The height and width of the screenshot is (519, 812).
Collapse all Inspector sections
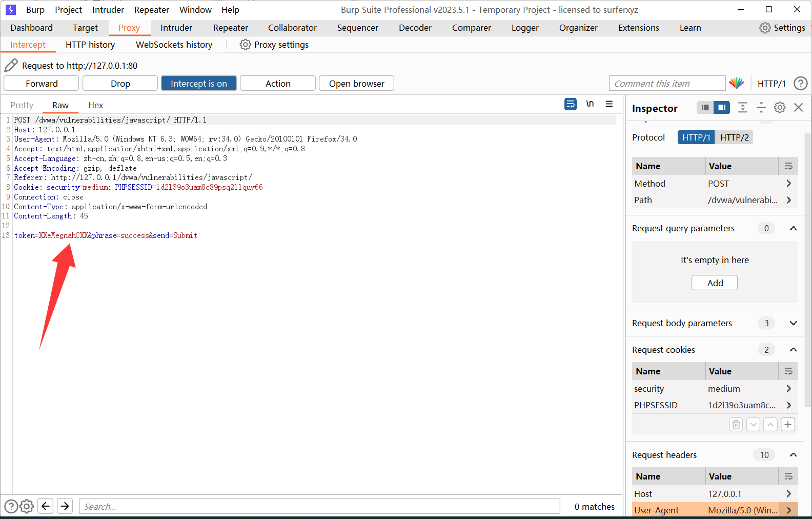click(x=761, y=107)
